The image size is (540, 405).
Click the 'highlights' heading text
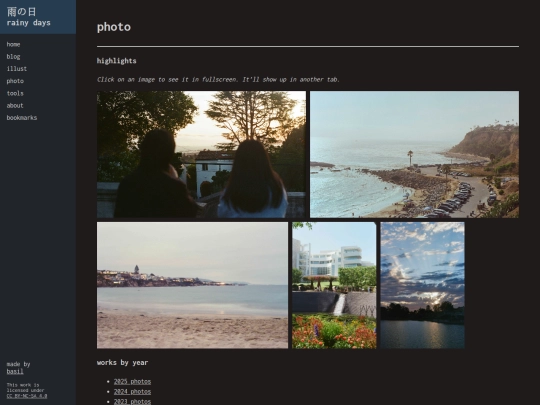pos(116,61)
